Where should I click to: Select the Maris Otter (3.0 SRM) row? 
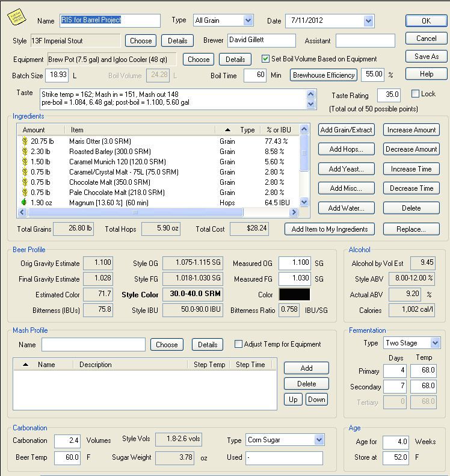tap(158, 141)
